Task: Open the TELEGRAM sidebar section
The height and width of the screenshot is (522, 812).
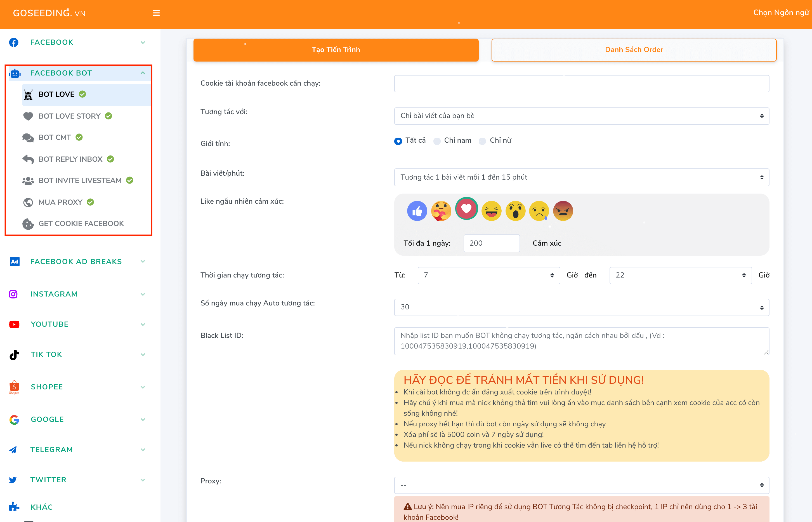Action: [77, 450]
